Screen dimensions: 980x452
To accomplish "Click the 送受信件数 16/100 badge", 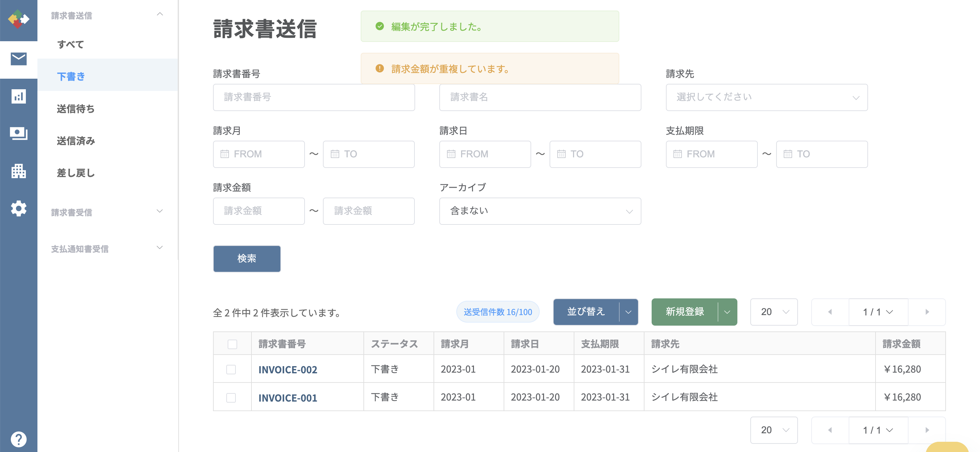I will [497, 312].
